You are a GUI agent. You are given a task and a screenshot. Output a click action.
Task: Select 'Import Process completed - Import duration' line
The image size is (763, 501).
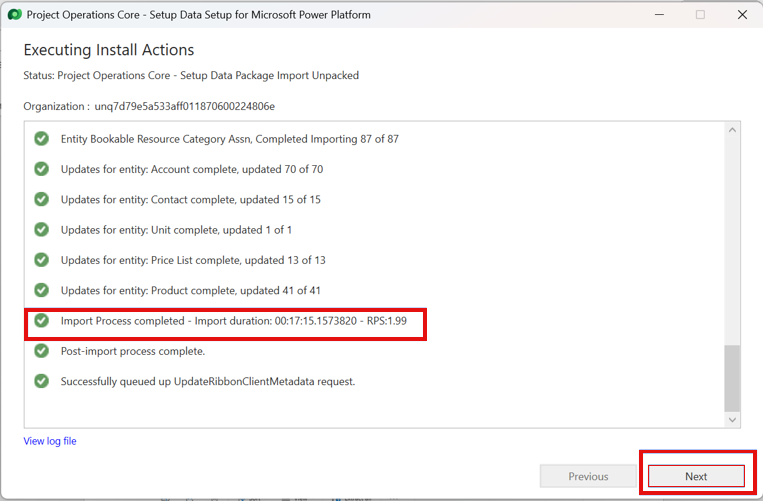click(234, 321)
